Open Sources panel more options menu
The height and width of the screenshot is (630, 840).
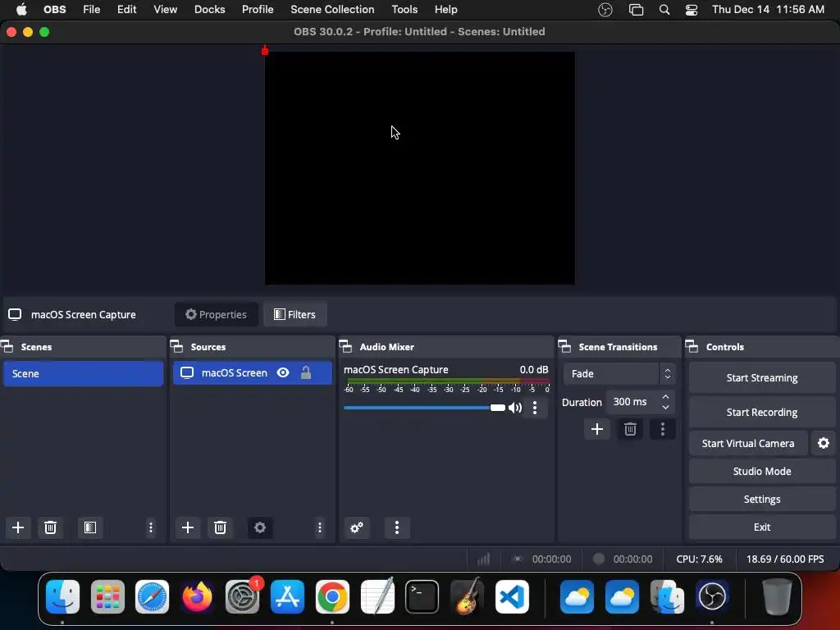point(320,527)
